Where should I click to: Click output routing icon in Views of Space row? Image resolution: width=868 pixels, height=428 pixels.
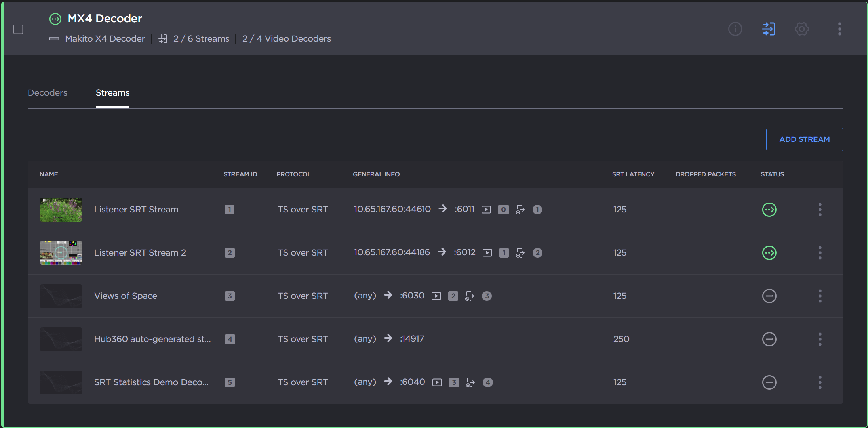tap(469, 296)
